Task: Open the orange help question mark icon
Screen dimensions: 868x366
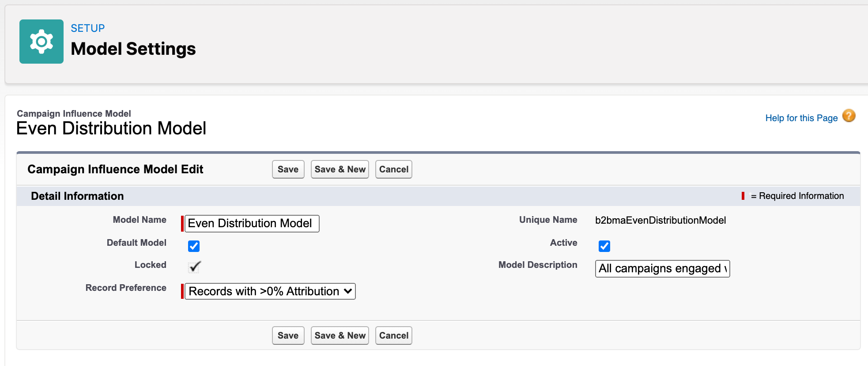Action: click(x=849, y=116)
